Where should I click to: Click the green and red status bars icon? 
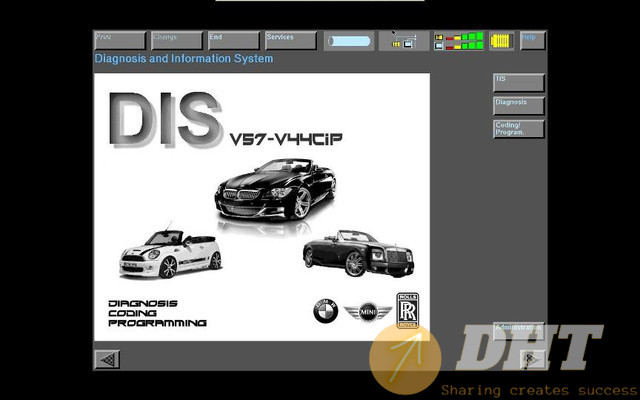coord(458,42)
